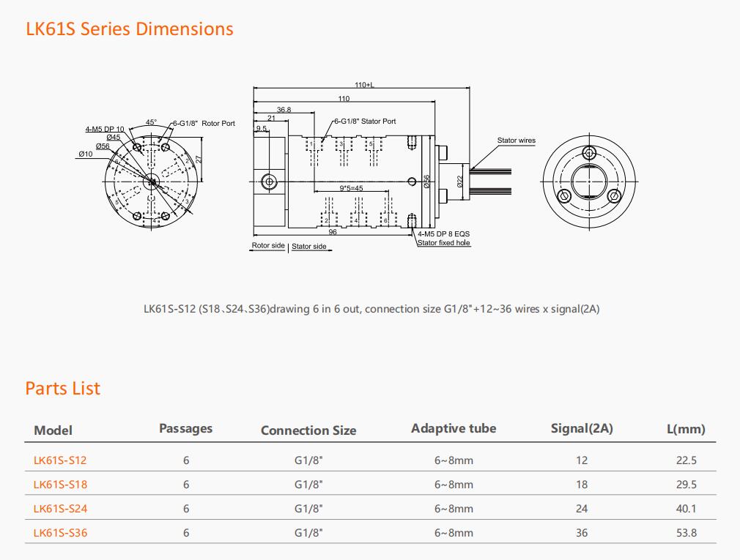
Task: Click the 'Stator wires' label
Action: [517, 140]
